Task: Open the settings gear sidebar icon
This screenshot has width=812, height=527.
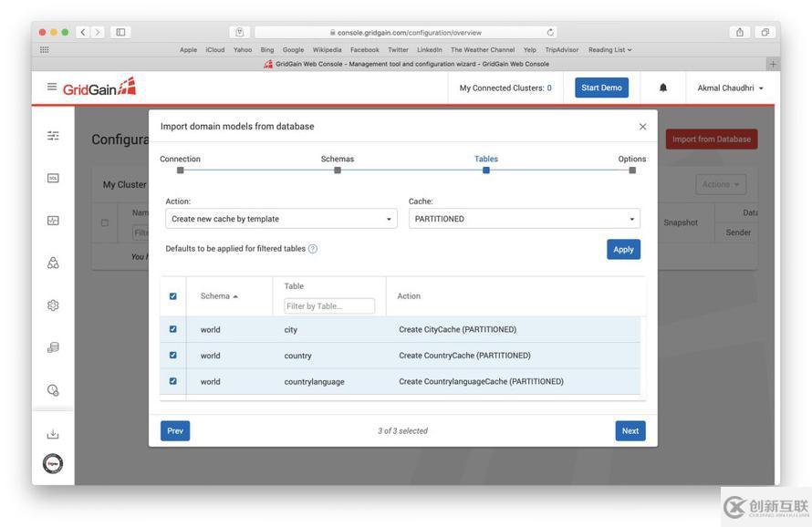Action: pos(53,305)
